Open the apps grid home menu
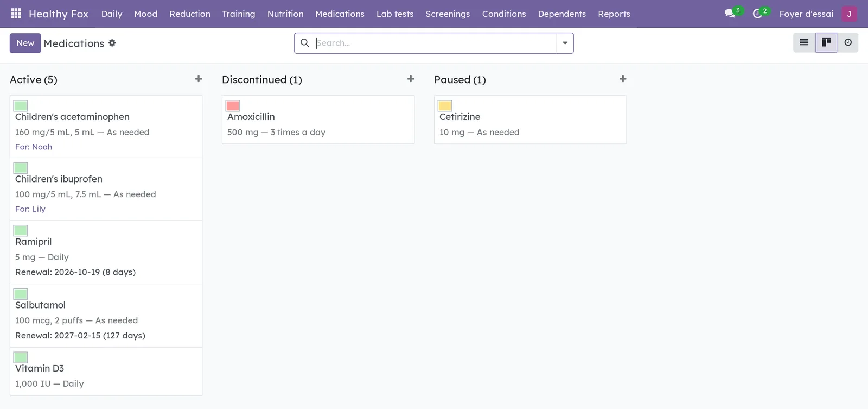868x409 pixels. (x=16, y=14)
